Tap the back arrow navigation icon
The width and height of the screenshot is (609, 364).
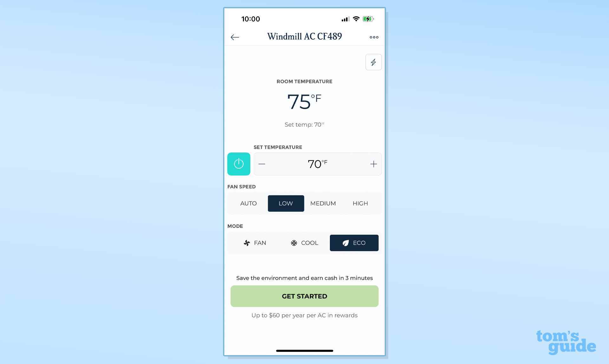(x=235, y=36)
